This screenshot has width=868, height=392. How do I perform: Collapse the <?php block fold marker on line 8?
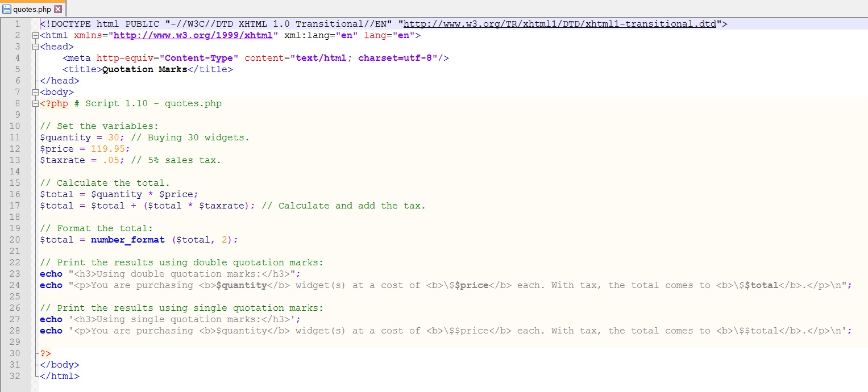(36, 103)
